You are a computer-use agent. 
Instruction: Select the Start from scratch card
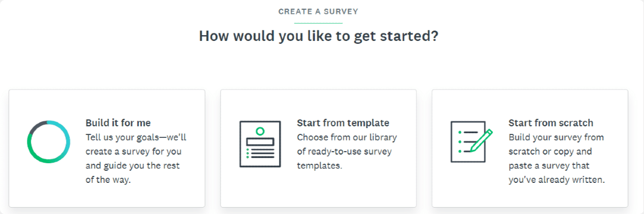(530, 148)
